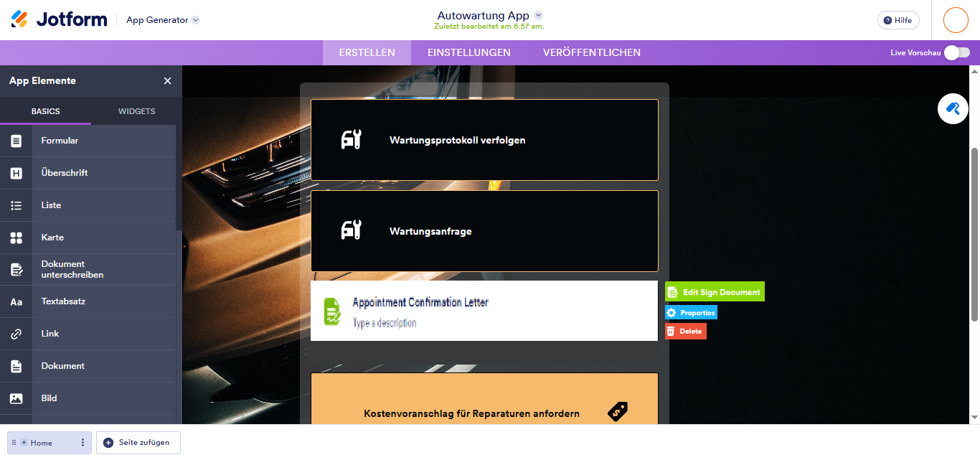Enable the Live Vorschau toggle
This screenshot has height=460, width=980.
[x=959, y=52]
